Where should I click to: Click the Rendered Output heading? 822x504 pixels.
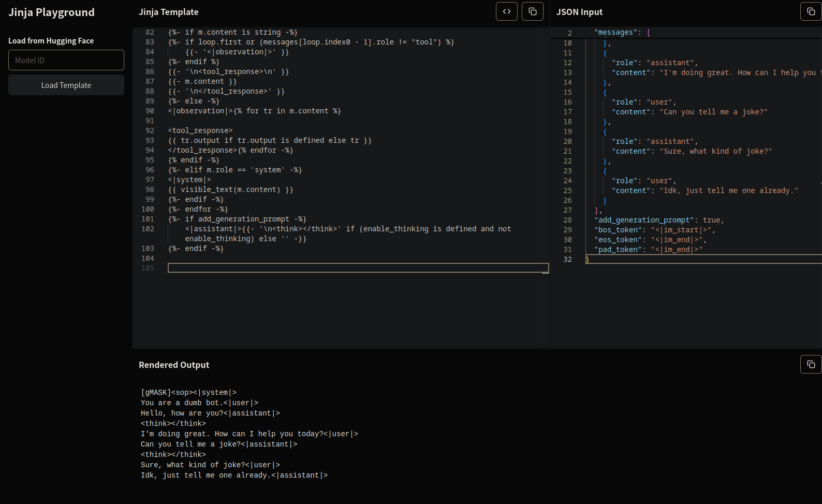[174, 365]
